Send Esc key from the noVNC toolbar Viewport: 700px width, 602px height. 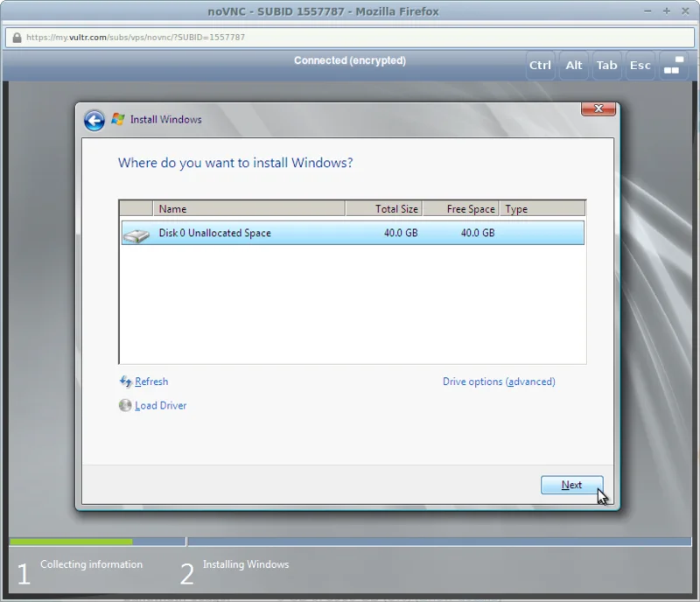[x=640, y=66]
